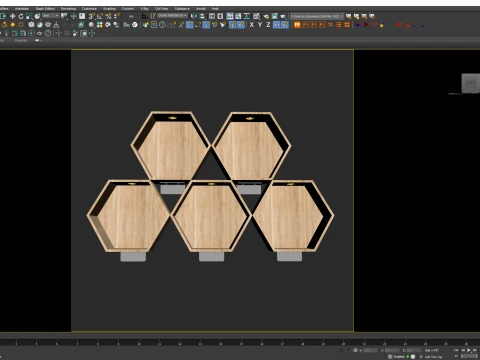The image size is (480, 360).
Task: Click the X coordinate input field
Action: [x=371, y=350]
